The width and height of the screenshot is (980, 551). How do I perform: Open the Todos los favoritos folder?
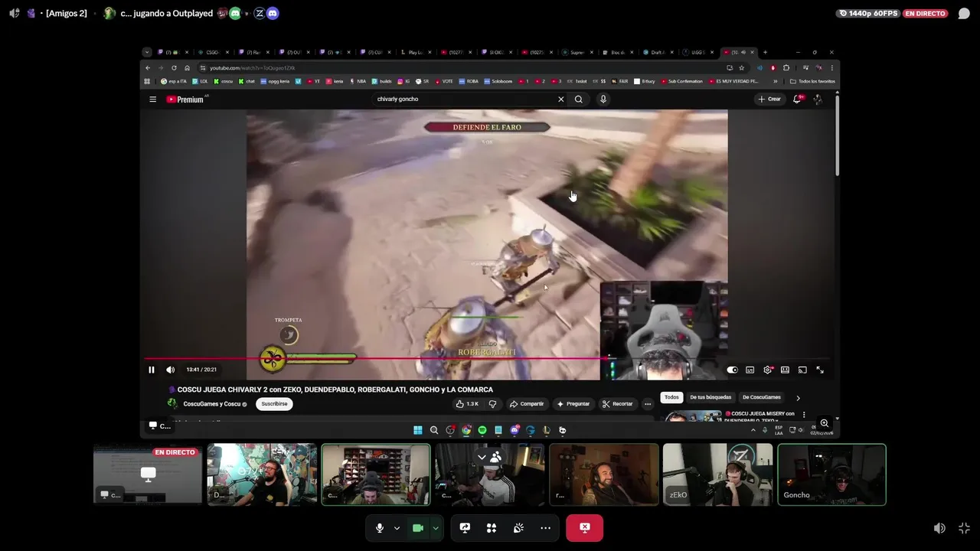point(812,81)
